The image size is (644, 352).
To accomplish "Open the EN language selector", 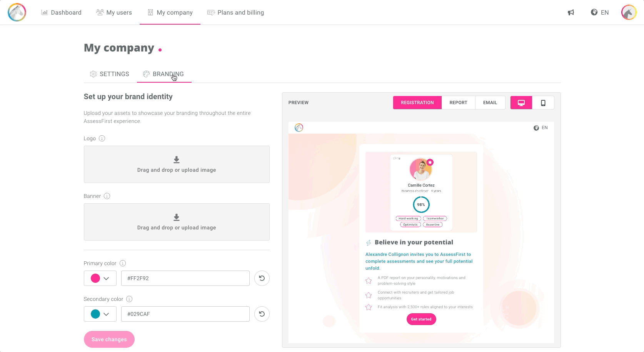I will click(x=600, y=12).
